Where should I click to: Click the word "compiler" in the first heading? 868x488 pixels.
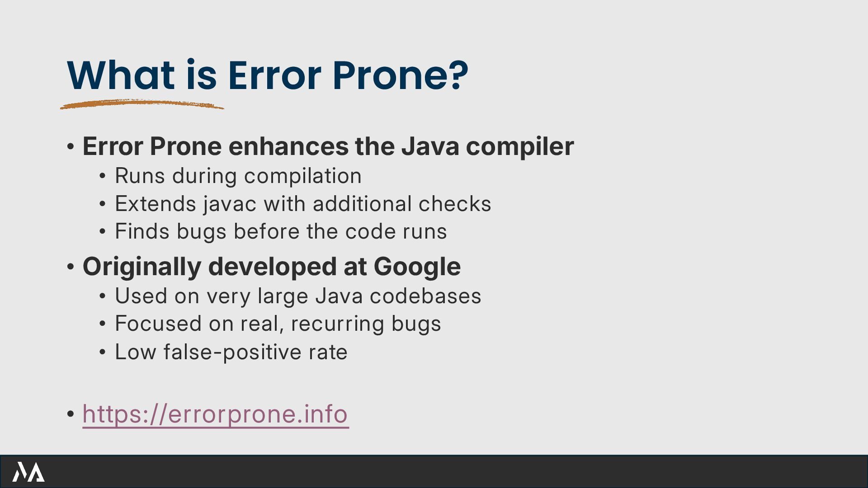[x=520, y=147]
